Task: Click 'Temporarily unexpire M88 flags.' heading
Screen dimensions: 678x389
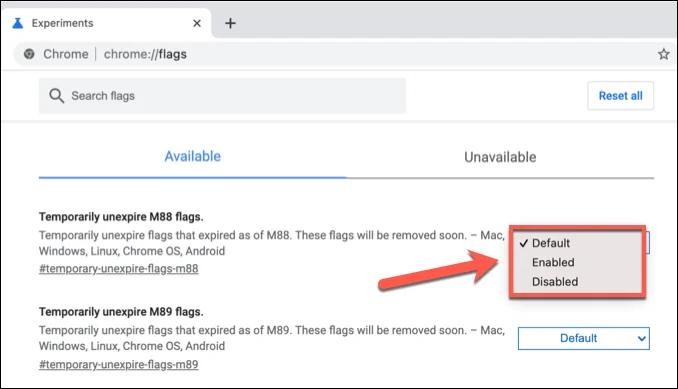Action: pyautogui.click(x=121, y=217)
